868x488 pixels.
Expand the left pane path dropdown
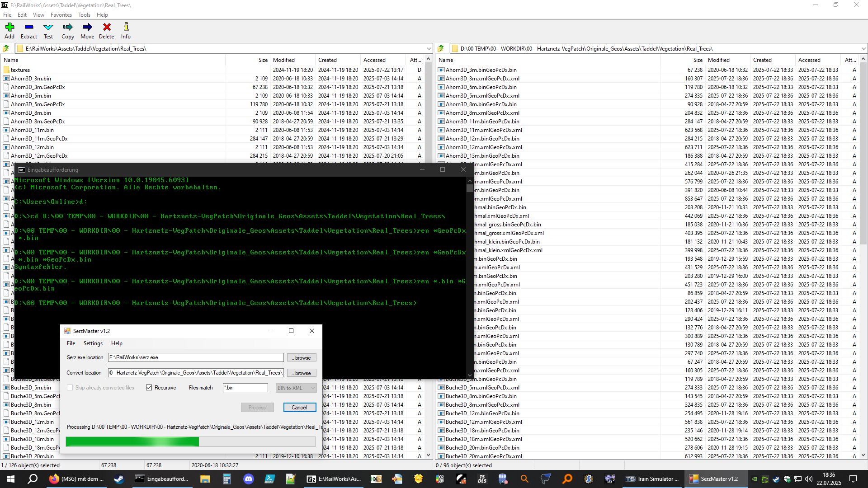click(429, 48)
